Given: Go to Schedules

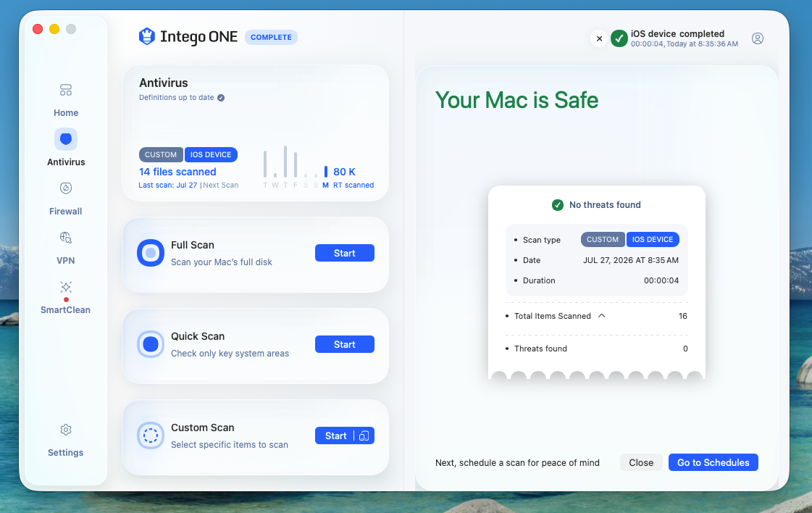Looking at the screenshot, I should coord(713,462).
